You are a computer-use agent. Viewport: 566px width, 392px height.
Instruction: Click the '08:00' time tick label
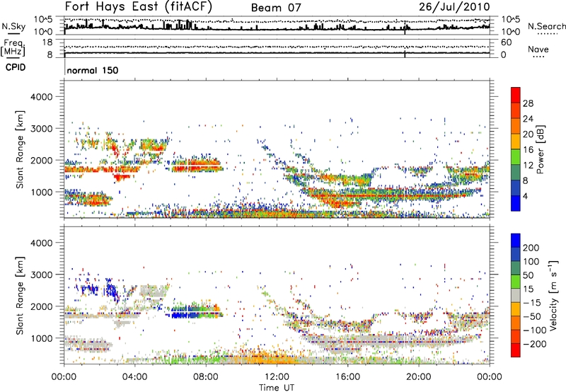206,377
